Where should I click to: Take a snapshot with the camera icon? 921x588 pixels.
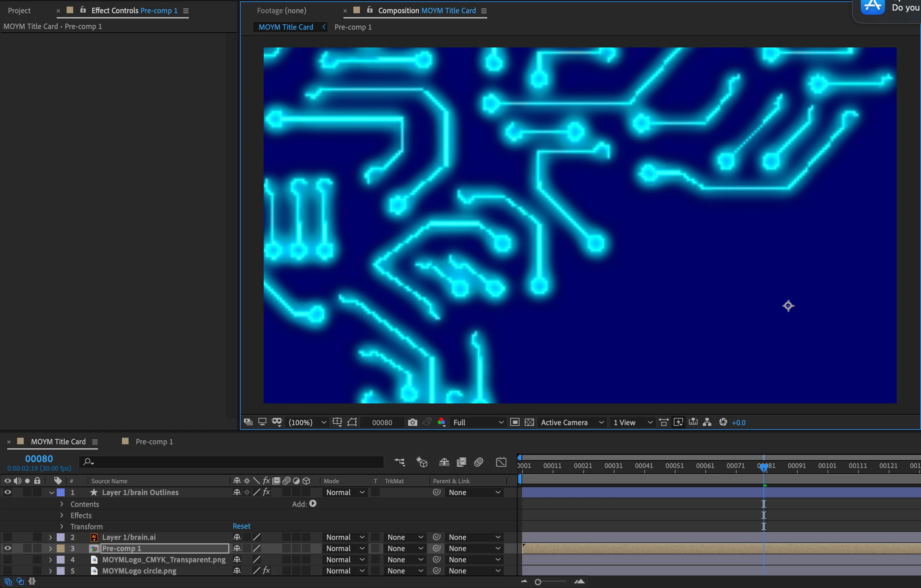412,422
